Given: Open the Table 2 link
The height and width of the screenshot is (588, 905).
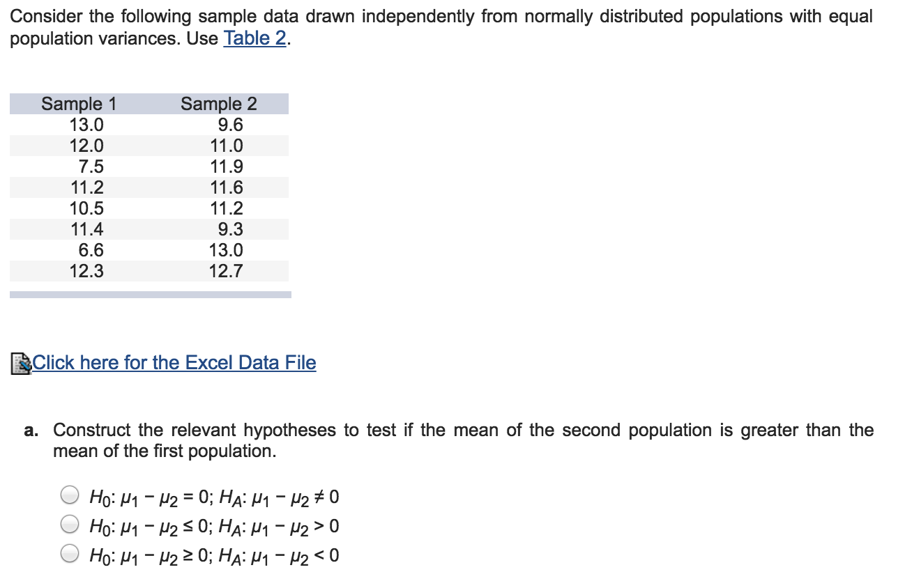Looking at the screenshot, I should pos(254,38).
